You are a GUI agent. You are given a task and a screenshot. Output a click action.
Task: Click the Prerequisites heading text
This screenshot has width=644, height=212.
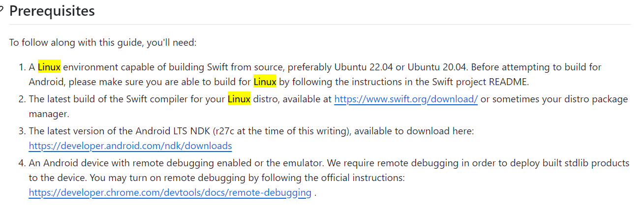pyautogui.click(x=52, y=10)
